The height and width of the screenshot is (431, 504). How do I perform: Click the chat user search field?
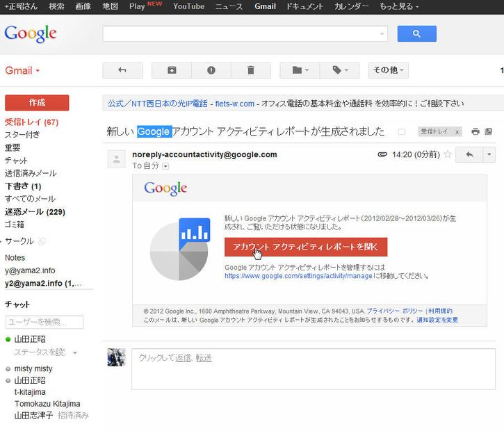coord(44,322)
